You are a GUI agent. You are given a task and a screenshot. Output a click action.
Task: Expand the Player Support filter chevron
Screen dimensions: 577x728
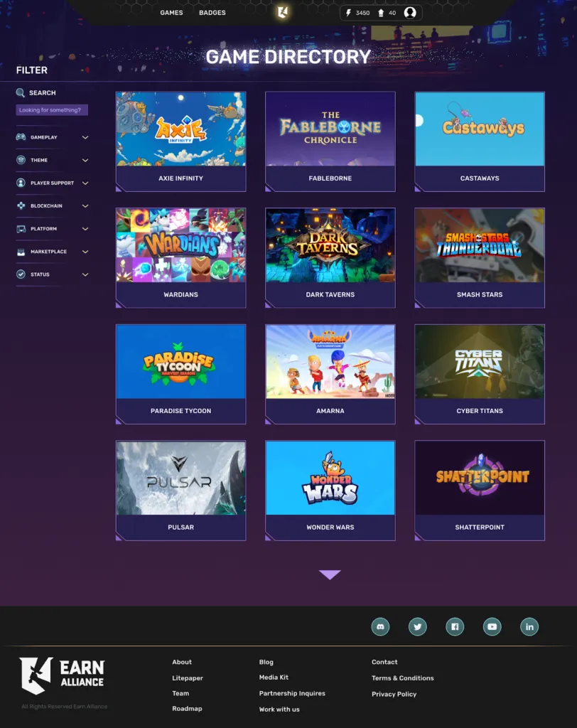pyautogui.click(x=85, y=183)
